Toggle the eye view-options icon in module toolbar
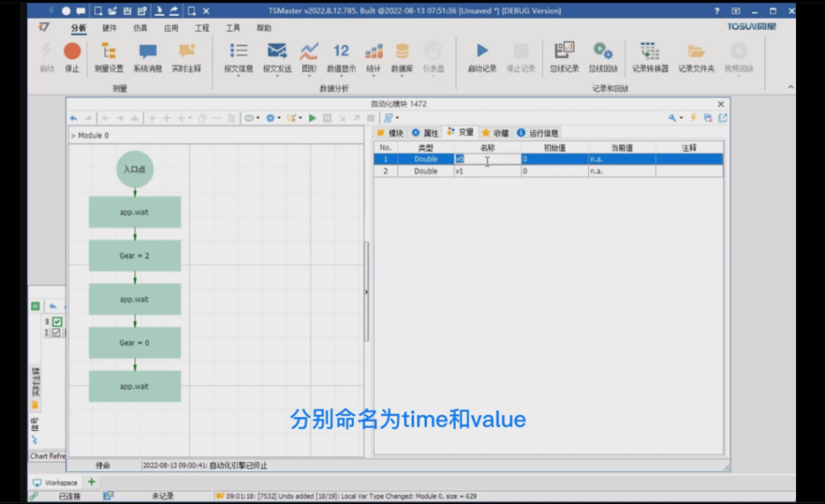 [249, 118]
